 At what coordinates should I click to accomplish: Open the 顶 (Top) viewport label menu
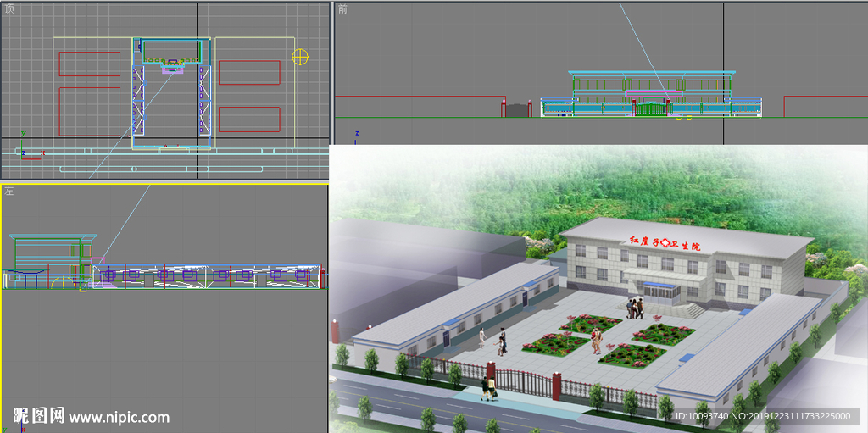[8, 8]
